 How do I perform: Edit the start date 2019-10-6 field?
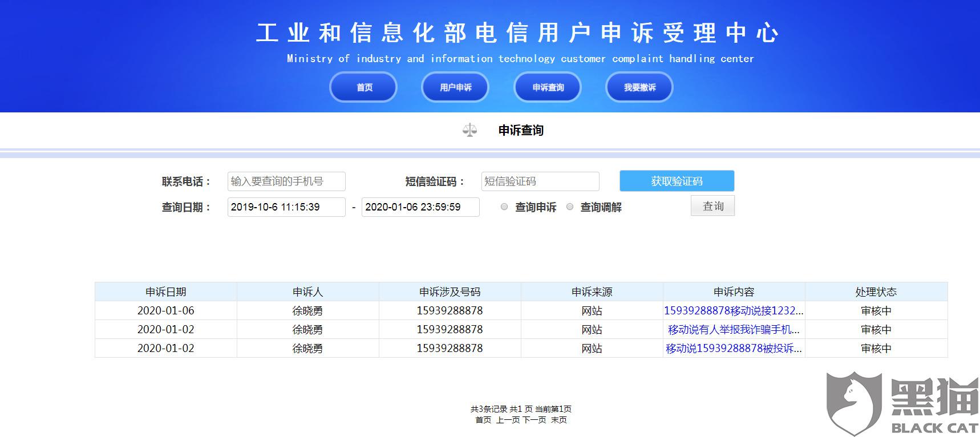coord(286,207)
